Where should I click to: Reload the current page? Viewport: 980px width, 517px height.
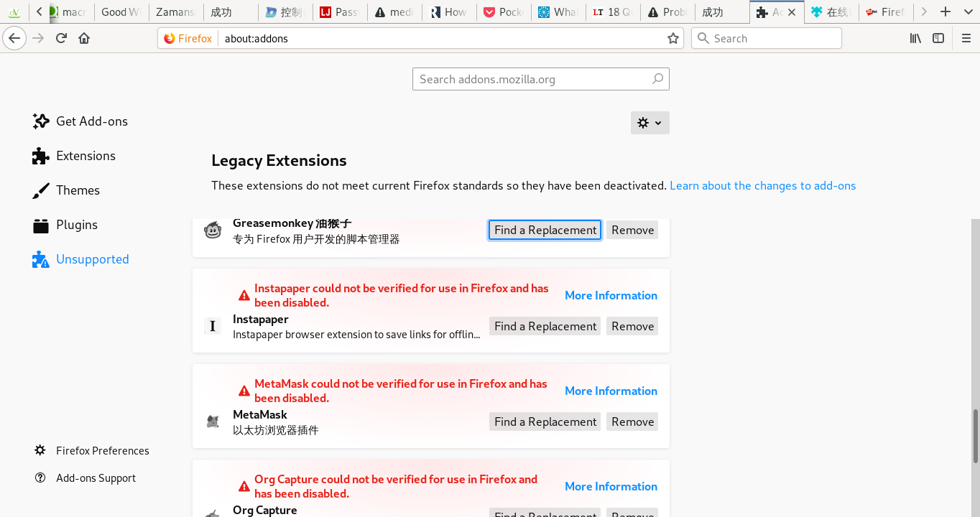point(62,38)
